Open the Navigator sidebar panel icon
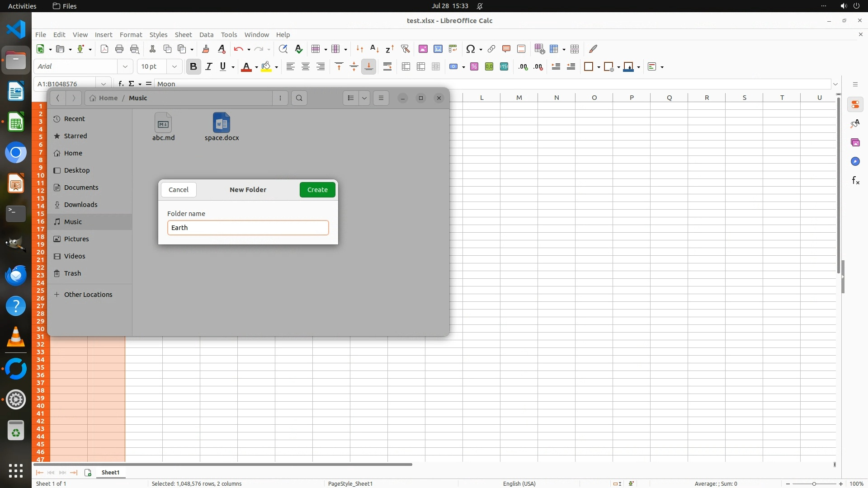 click(x=855, y=161)
